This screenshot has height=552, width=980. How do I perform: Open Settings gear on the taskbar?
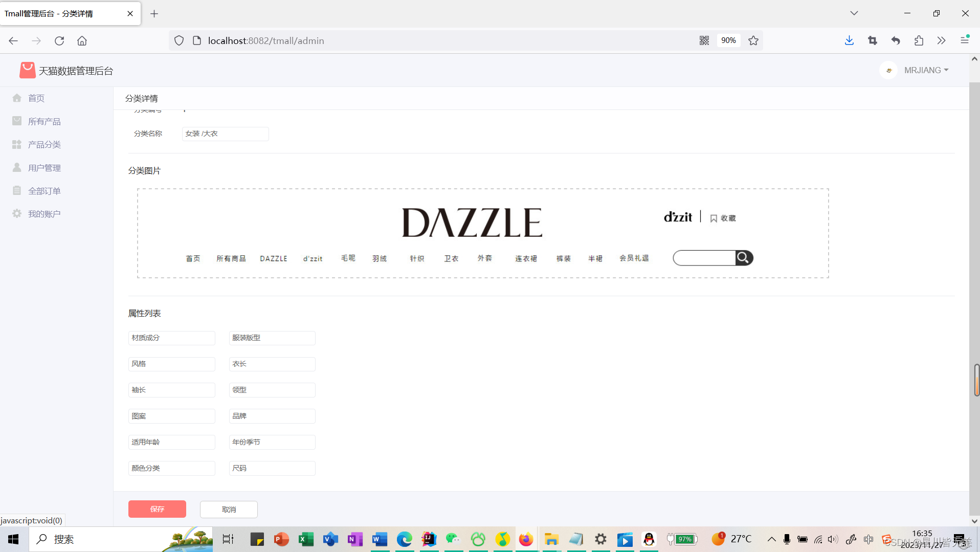(x=600, y=539)
